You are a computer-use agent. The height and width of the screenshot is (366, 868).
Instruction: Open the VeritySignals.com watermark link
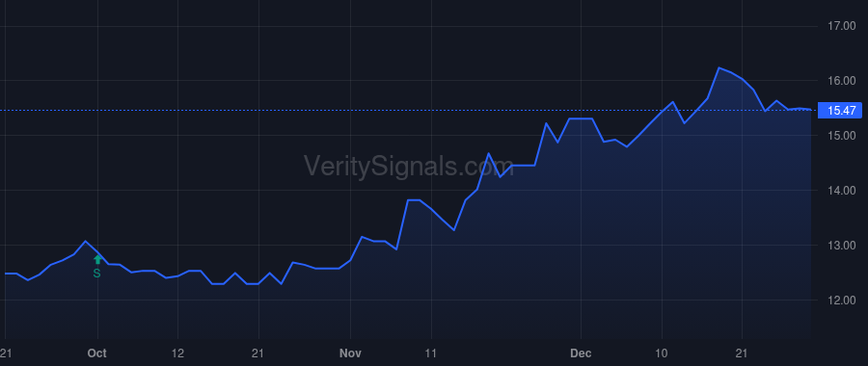[409, 166]
